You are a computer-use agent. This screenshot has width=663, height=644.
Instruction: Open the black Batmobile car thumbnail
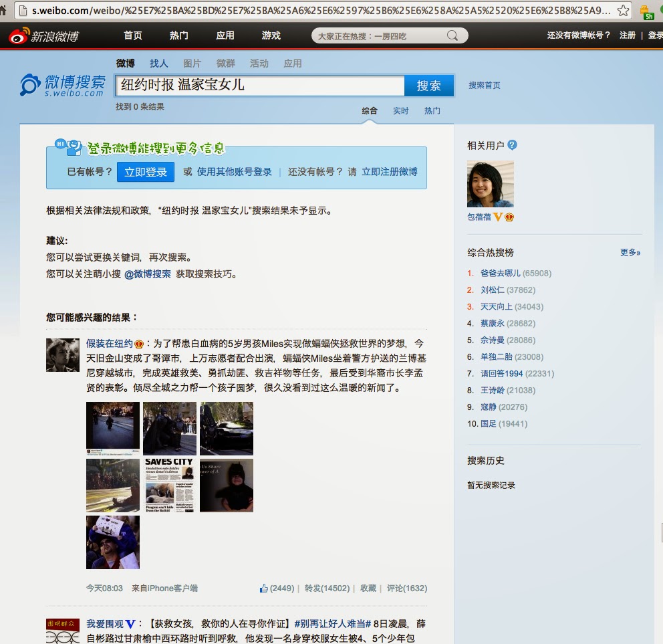(227, 428)
